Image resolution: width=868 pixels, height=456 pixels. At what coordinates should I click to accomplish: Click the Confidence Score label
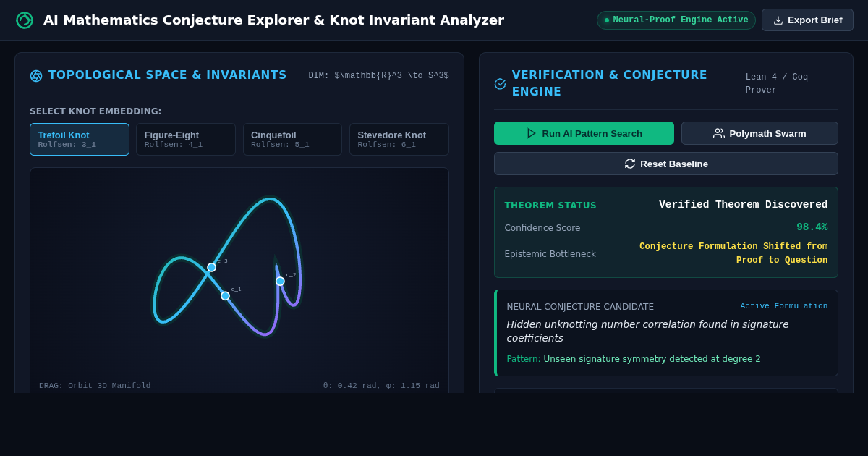tap(542, 228)
